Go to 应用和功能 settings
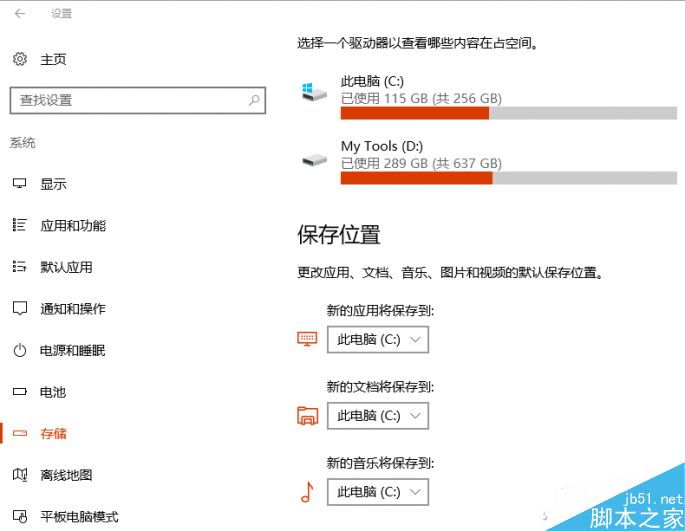Image resolution: width=685 pixels, height=531 pixels. (x=72, y=226)
